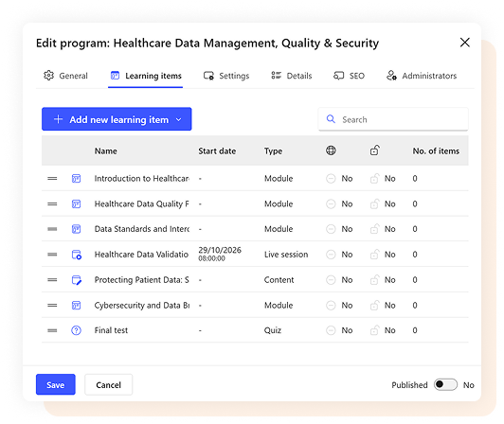Click the globe column header icon
Screen dimensions: 504x424
pos(331,150)
